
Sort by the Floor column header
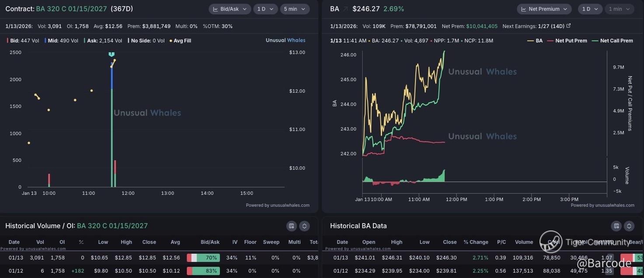(250, 242)
